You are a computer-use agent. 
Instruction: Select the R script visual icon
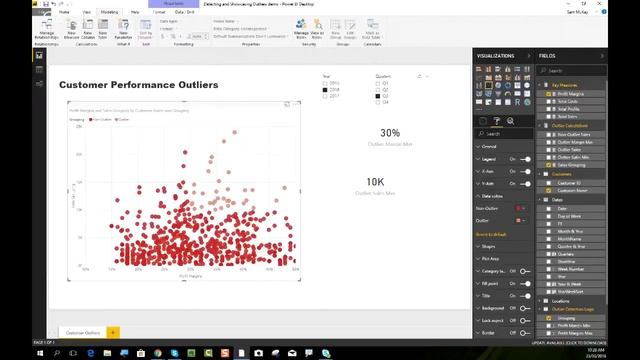[x=518, y=102]
